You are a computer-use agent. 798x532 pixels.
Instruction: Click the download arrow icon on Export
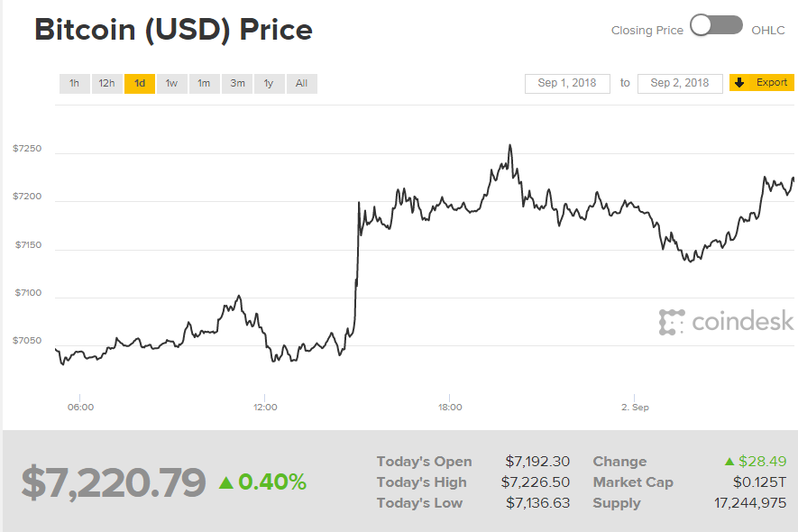(x=740, y=83)
